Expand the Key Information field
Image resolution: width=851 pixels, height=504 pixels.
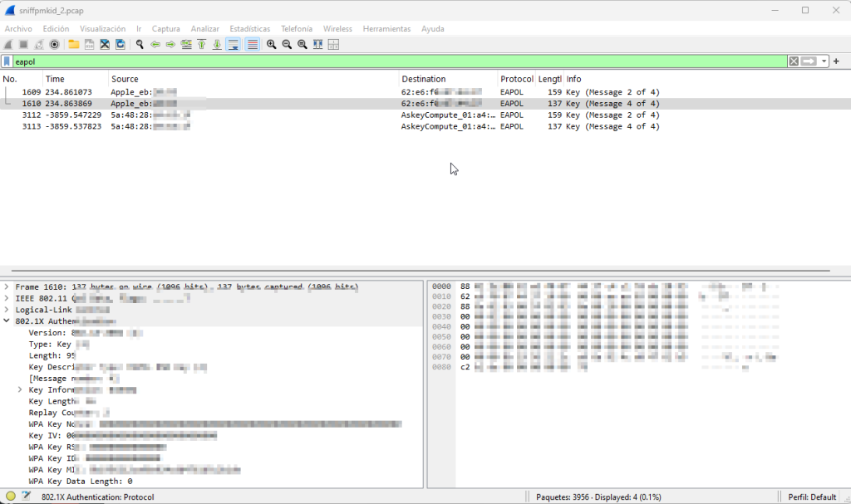(20, 389)
